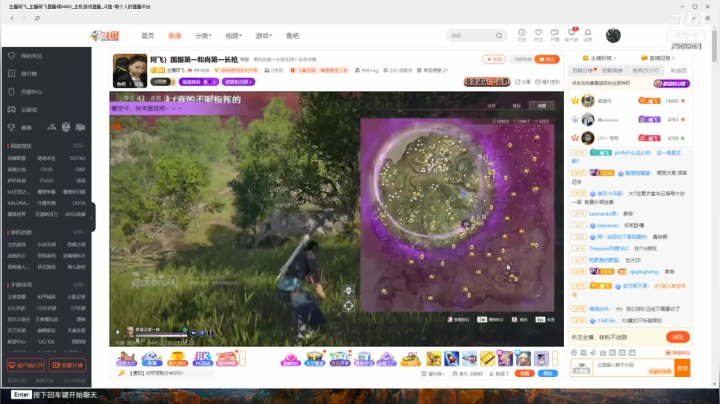This screenshot has width=720, height=404.
Task: Open 直播回看 link above chat
Action: (x=658, y=58)
